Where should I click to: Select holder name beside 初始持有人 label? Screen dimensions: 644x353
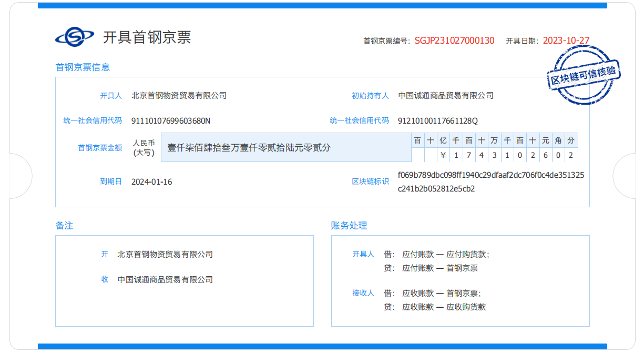[x=446, y=96]
